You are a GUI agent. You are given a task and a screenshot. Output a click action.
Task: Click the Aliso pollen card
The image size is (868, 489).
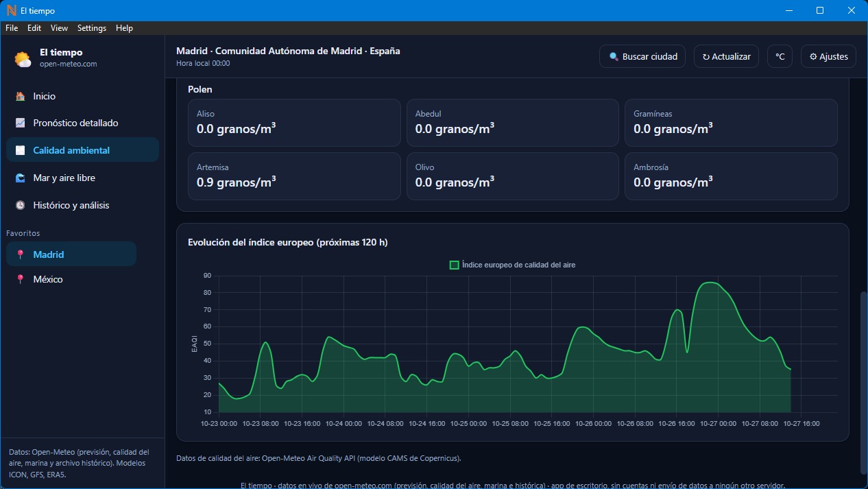point(294,123)
